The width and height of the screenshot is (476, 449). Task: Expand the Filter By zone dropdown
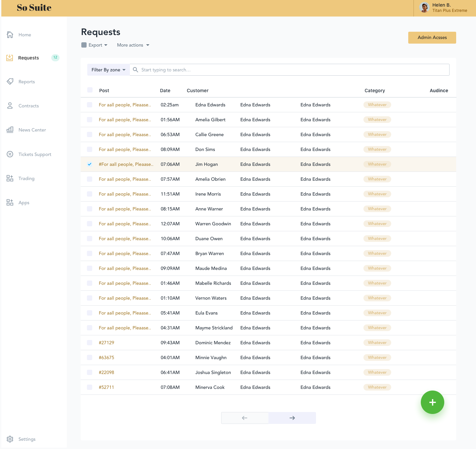[108, 70]
